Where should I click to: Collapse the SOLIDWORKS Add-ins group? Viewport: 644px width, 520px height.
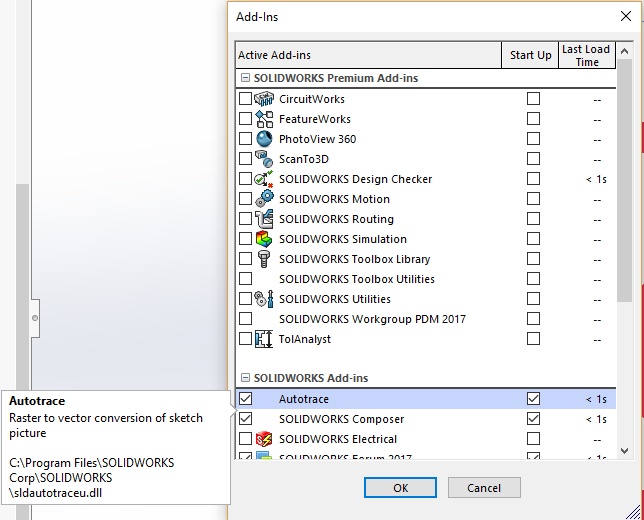(x=245, y=377)
